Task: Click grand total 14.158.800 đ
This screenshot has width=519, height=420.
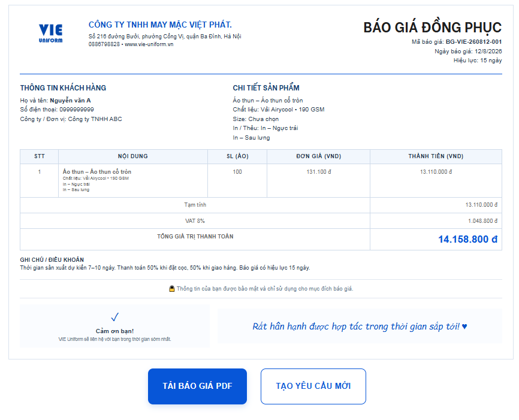Action: [x=467, y=239]
